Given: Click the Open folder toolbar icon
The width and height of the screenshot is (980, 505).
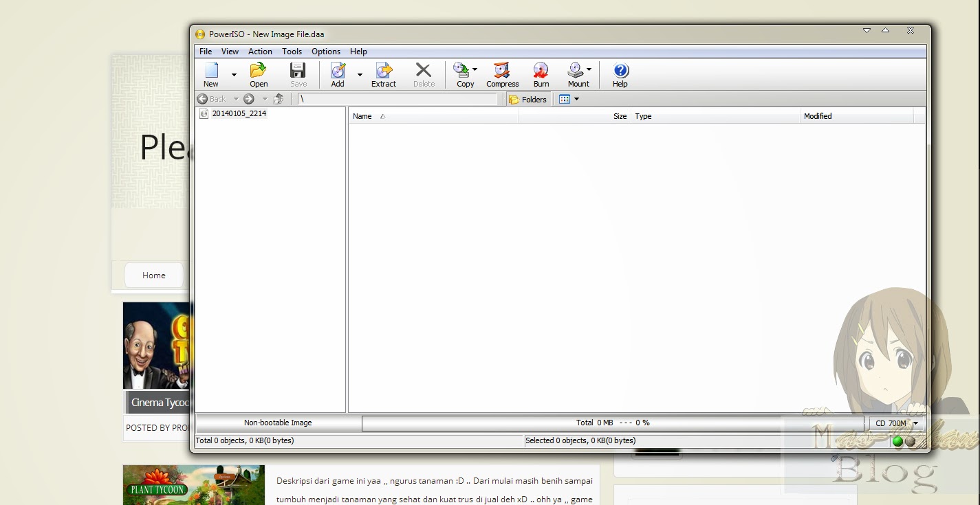Looking at the screenshot, I should click(259, 70).
